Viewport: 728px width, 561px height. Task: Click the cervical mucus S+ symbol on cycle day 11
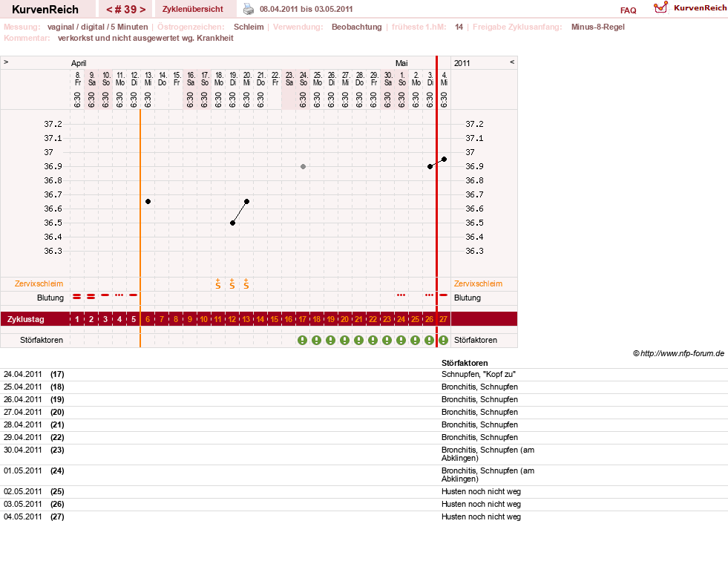click(217, 283)
